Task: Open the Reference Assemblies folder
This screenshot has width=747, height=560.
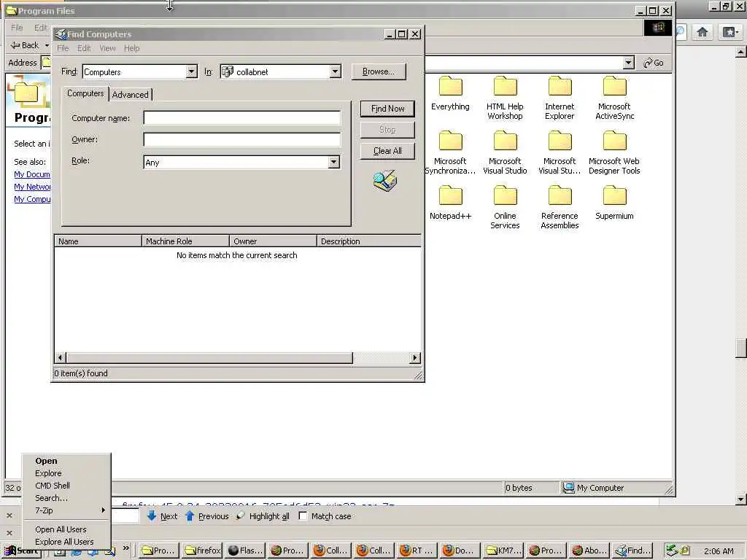Action: point(560,208)
